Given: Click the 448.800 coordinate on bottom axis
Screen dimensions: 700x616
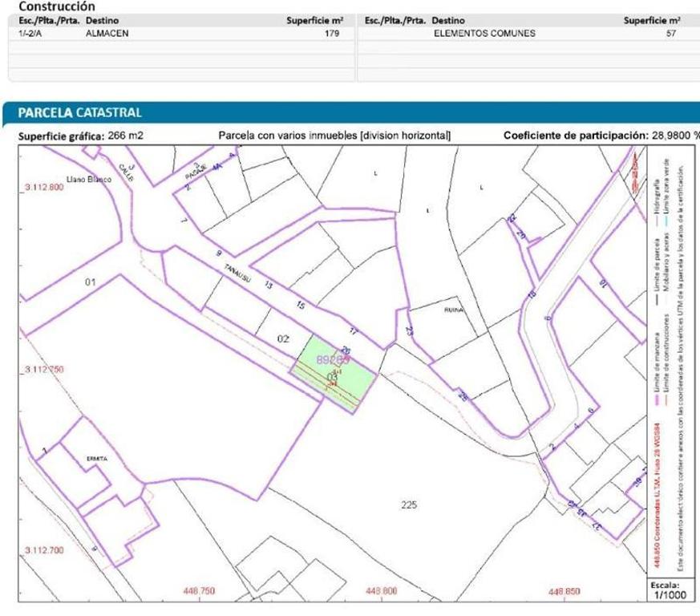Looking at the screenshot, I should 382,591.
